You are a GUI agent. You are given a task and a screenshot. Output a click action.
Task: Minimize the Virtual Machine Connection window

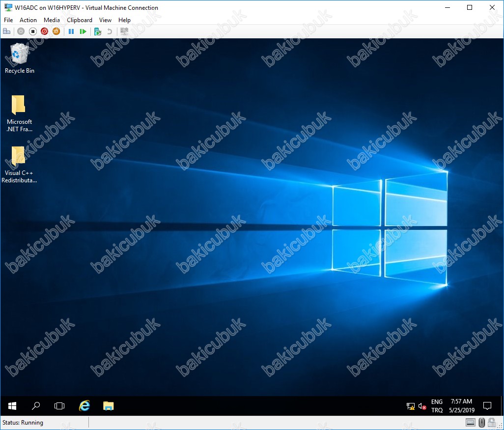click(x=448, y=7)
